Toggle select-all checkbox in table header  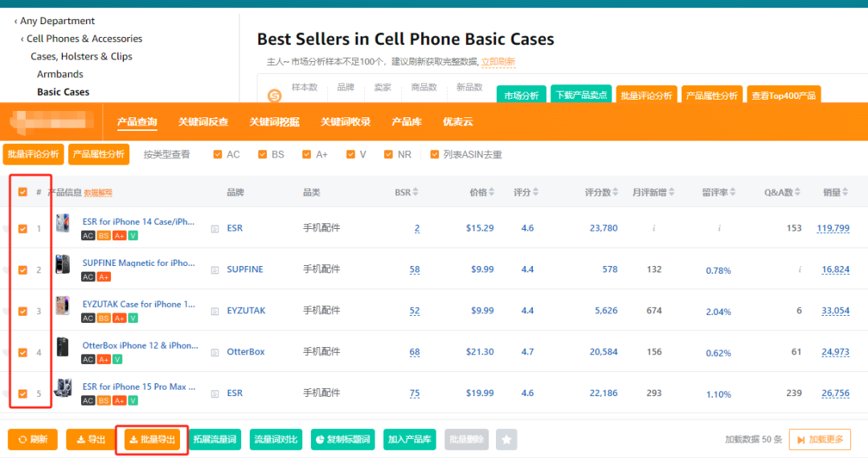click(x=23, y=192)
